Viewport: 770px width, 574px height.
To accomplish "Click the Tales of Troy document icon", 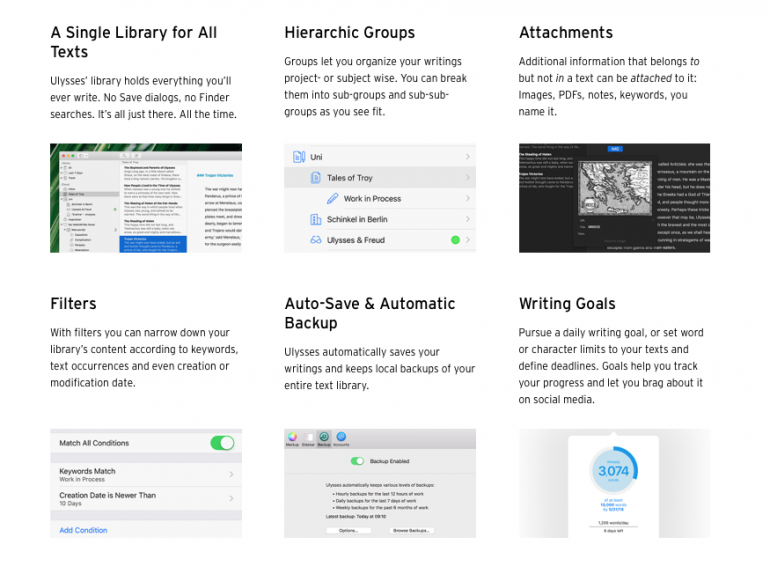I will tap(316, 178).
